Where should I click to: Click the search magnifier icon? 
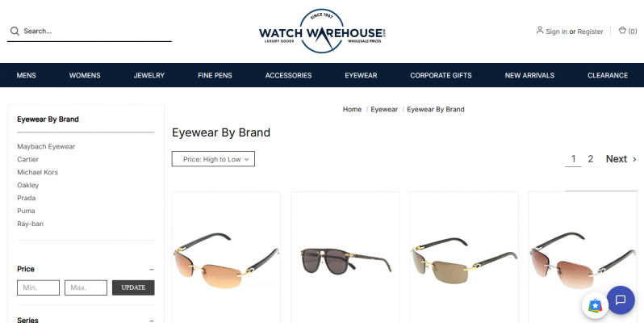(x=15, y=31)
